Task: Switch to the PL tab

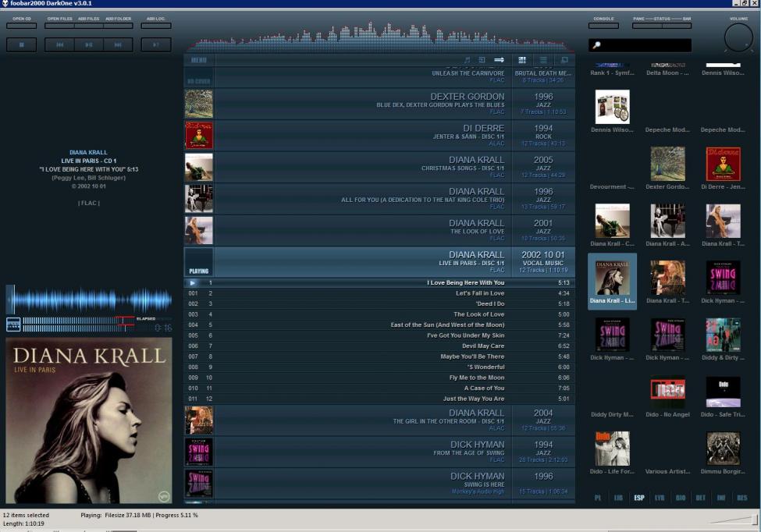Action: point(598,498)
